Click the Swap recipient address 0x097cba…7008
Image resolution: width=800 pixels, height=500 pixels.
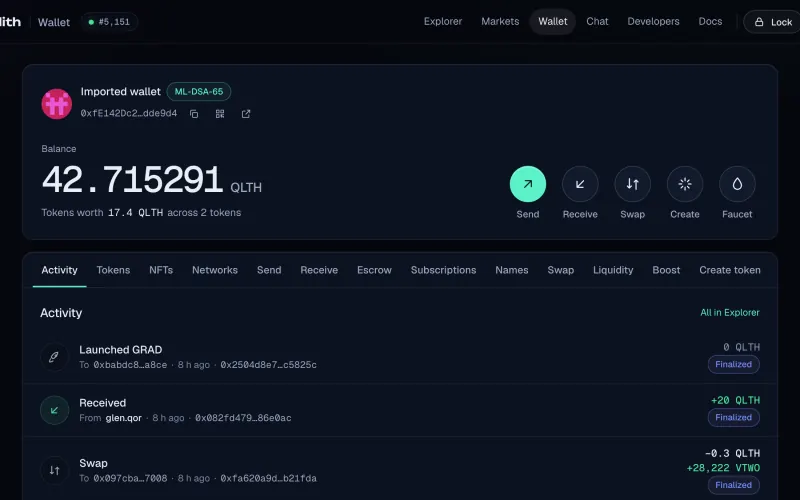tap(130, 478)
